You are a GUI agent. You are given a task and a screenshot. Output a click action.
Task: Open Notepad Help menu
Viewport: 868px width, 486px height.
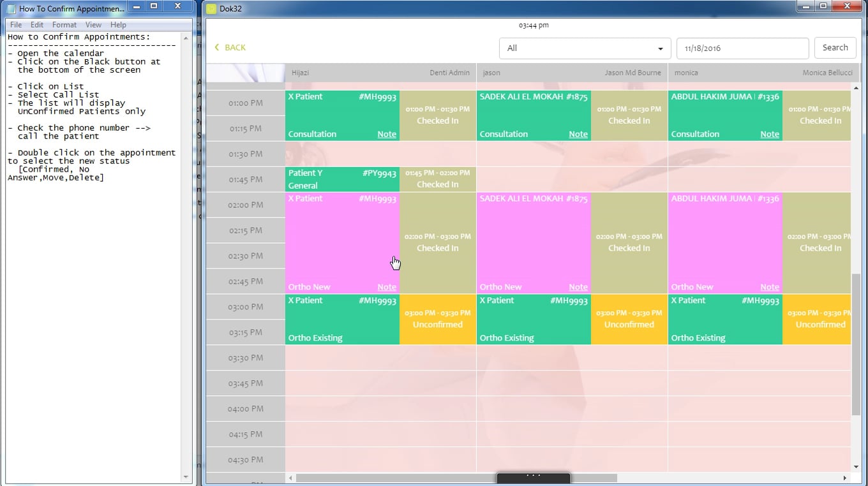point(118,25)
